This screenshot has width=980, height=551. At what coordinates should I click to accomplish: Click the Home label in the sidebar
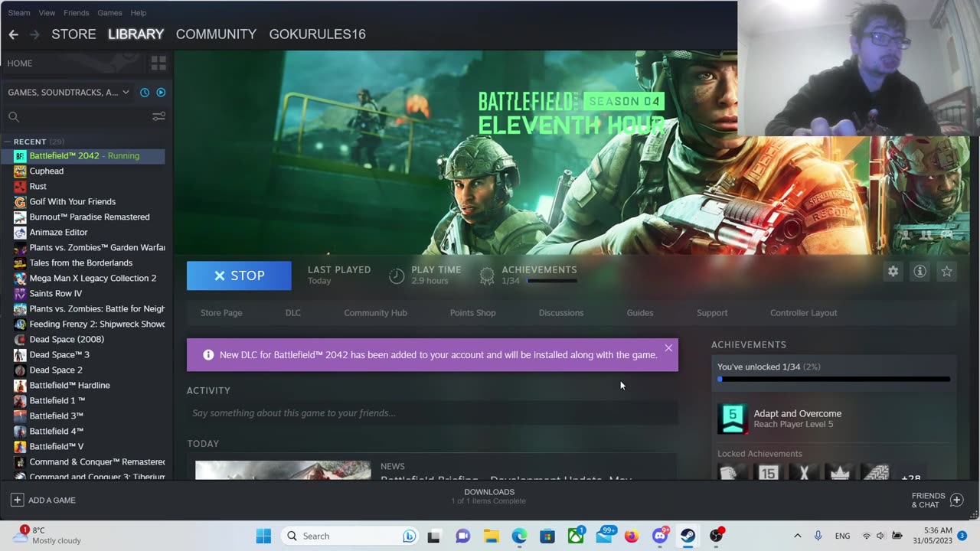point(20,64)
